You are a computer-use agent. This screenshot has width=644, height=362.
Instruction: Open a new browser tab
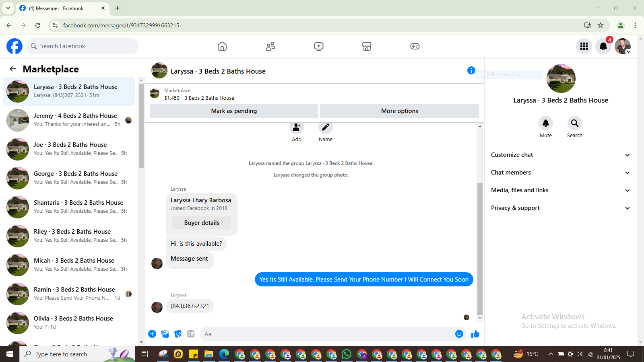pos(118,8)
